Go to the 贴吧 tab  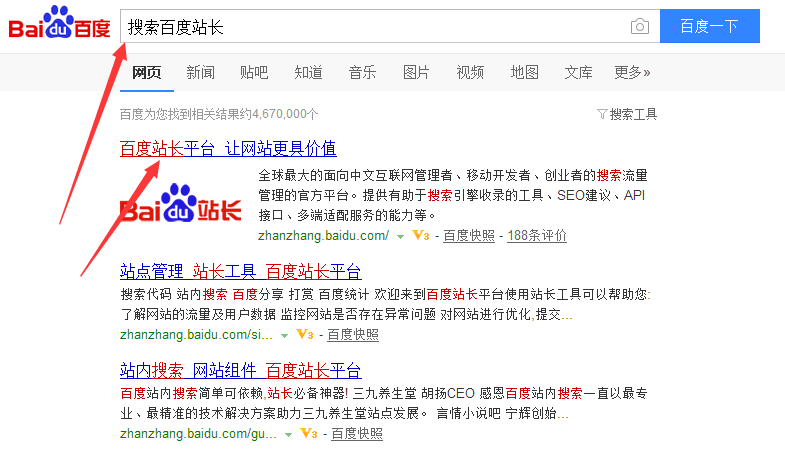point(254,72)
